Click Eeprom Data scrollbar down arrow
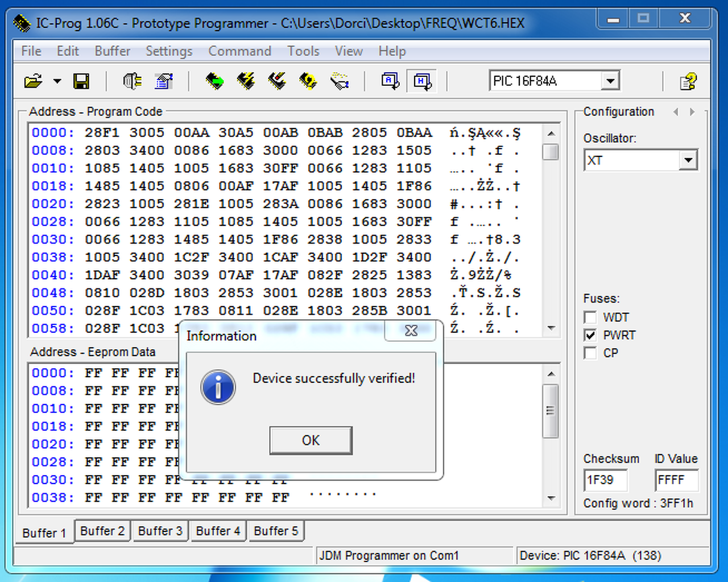 point(551,498)
